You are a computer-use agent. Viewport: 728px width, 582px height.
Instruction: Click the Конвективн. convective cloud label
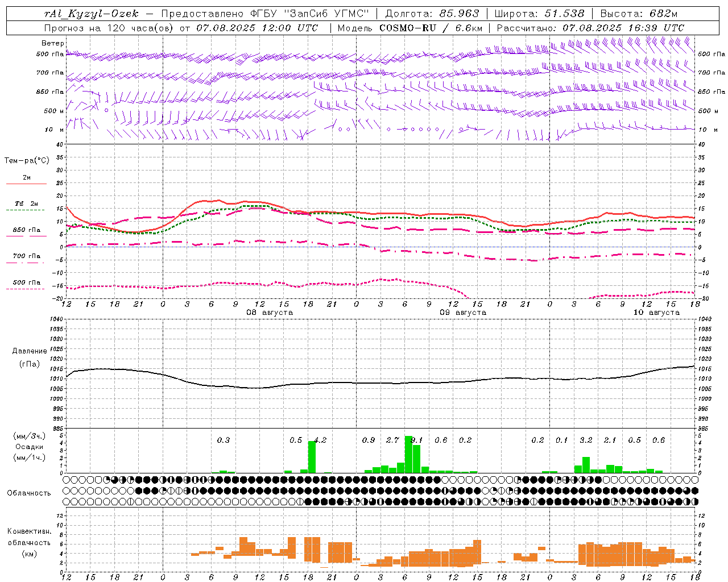click(x=29, y=531)
